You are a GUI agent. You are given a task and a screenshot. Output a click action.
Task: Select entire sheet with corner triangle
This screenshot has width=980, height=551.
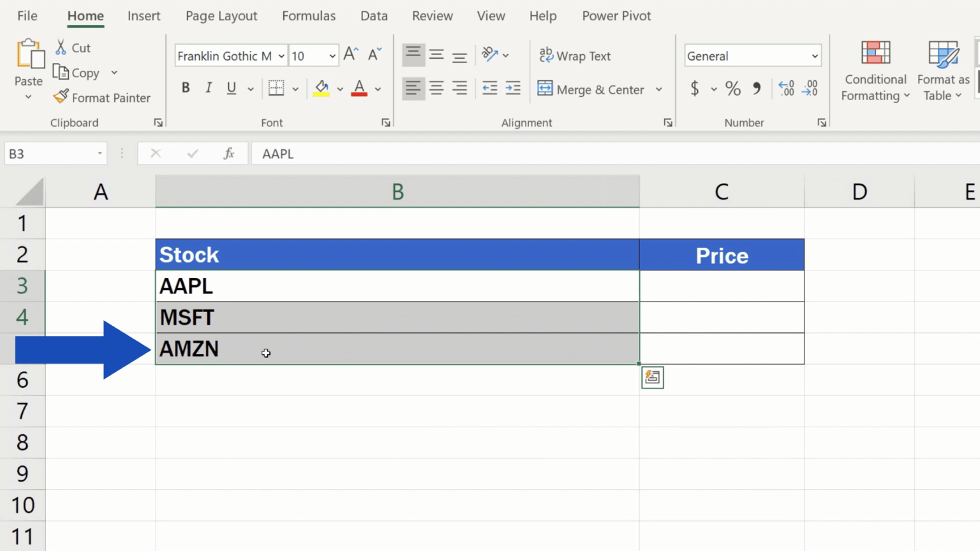[x=29, y=192]
